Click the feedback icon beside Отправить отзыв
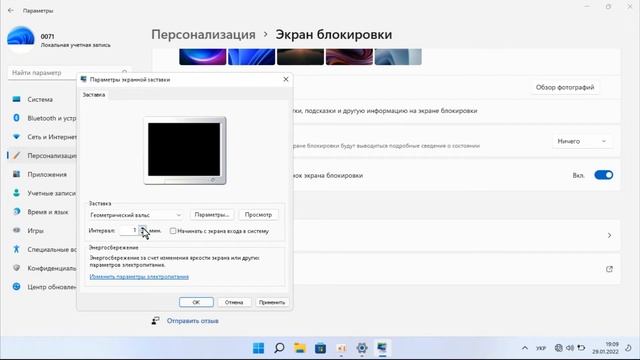The height and width of the screenshot is (360, 640). click(156, 321)
